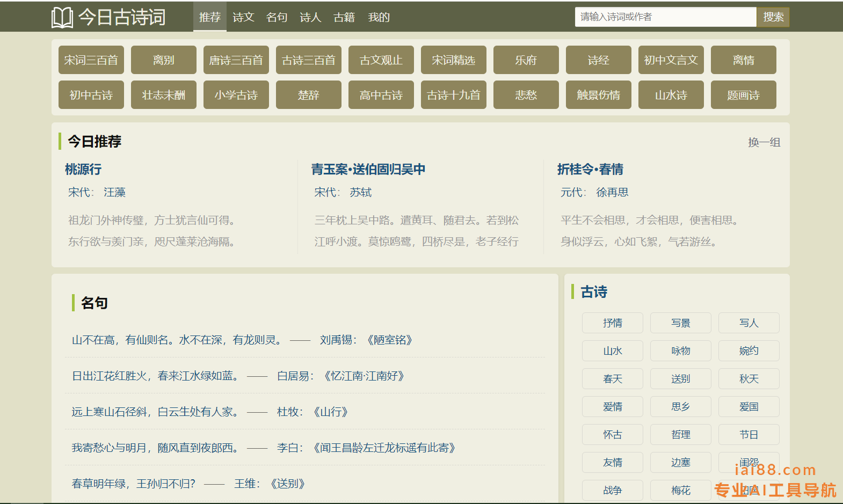Screen dimensions: 843x504
Task: Select the 怀古 poetry tag
Action: click(x=613, y=434)
